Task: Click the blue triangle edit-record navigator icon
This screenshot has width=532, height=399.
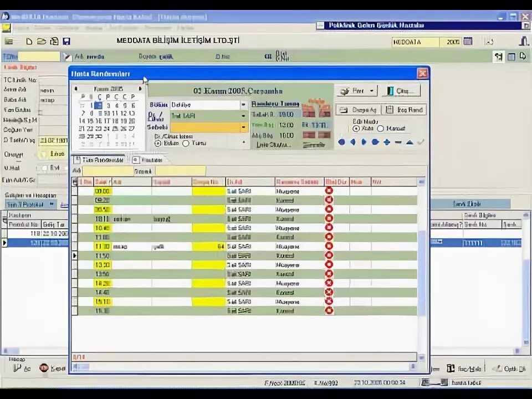Action: point(410,142)
